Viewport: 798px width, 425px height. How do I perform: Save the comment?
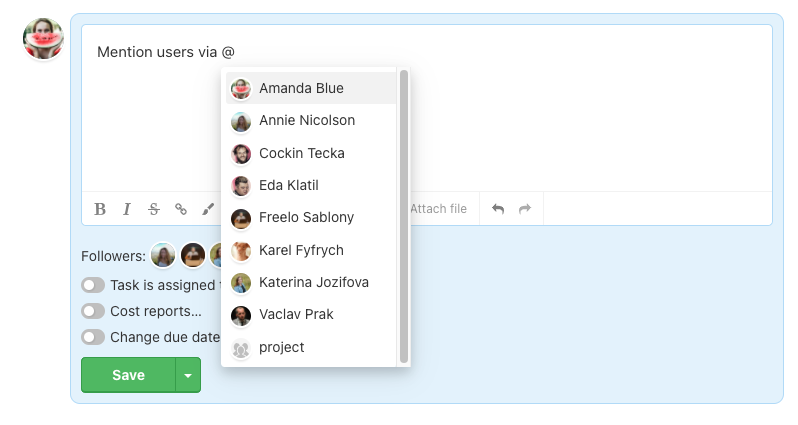point(128,375)
